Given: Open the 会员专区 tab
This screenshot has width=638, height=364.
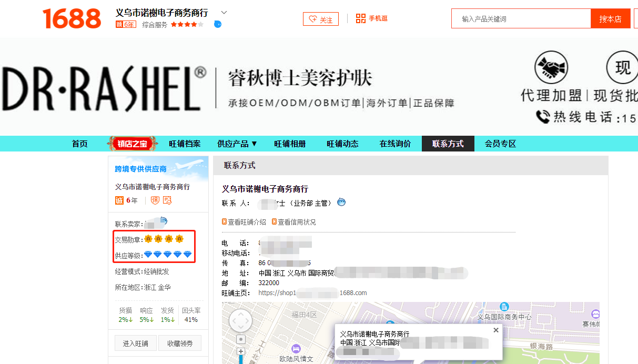Looking at the screenshot, I should point(500,144).
